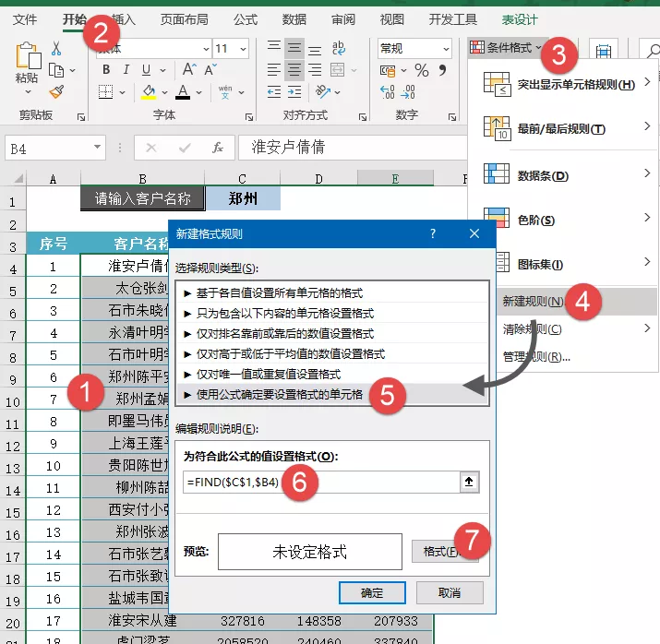Click the Increase Font Size icon
Image resolution: width=660 pixels, height=644 pixels.
click(189, 69)
